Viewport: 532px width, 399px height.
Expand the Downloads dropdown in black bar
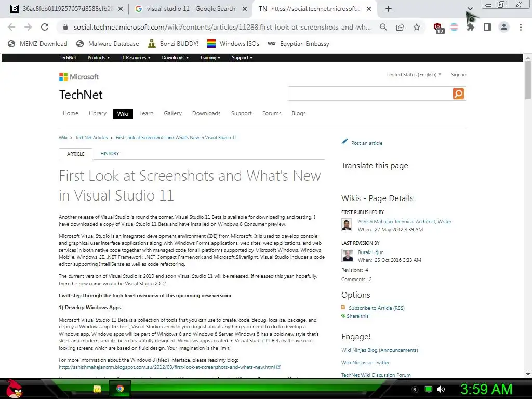click(175, 58)
